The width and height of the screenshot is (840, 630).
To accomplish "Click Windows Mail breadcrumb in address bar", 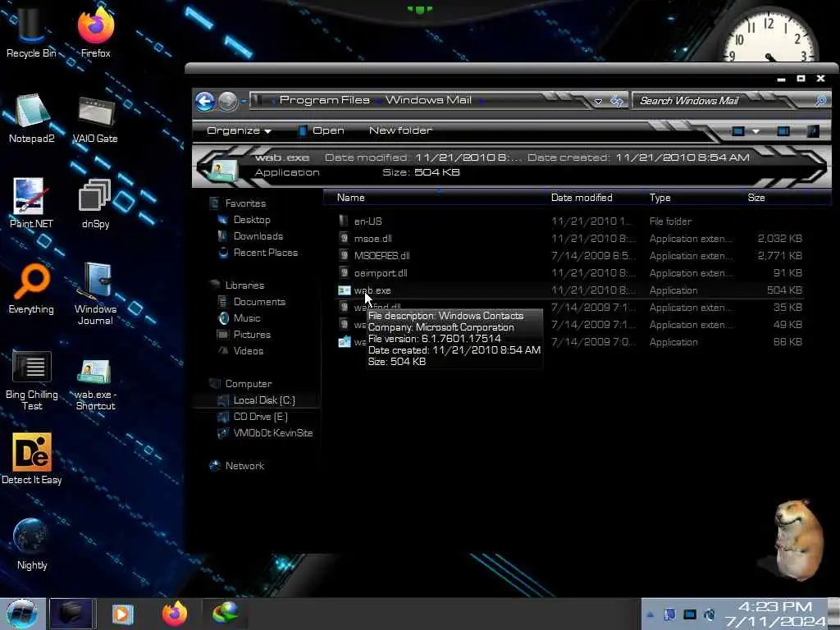I will click(x=428, y=100).
